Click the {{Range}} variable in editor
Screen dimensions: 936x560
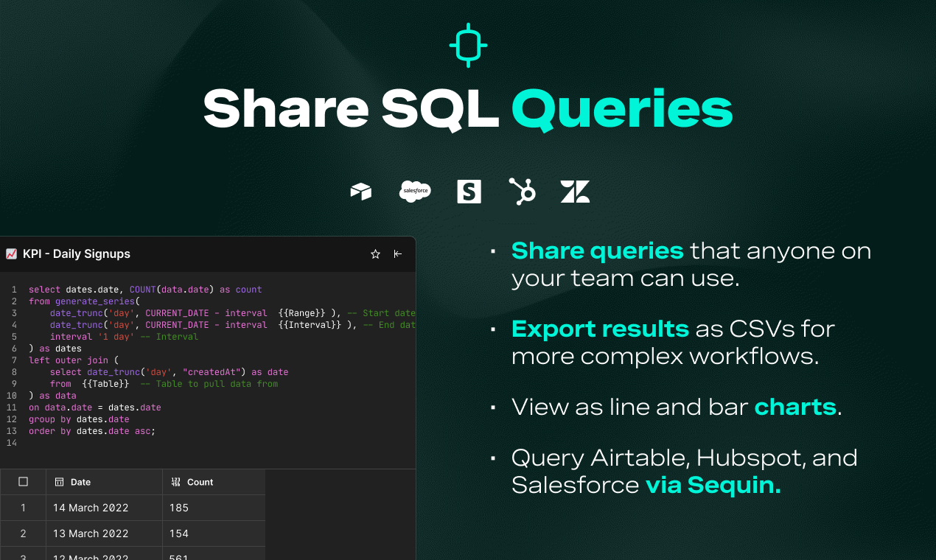click(302, 313)
